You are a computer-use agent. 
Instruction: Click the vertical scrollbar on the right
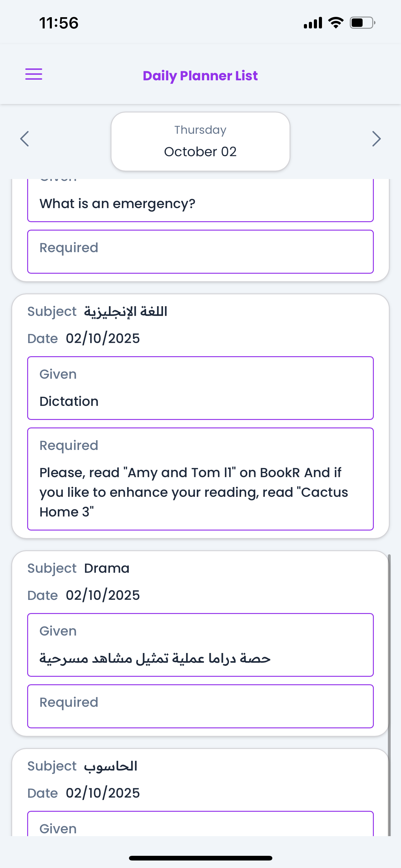point(389,694)
